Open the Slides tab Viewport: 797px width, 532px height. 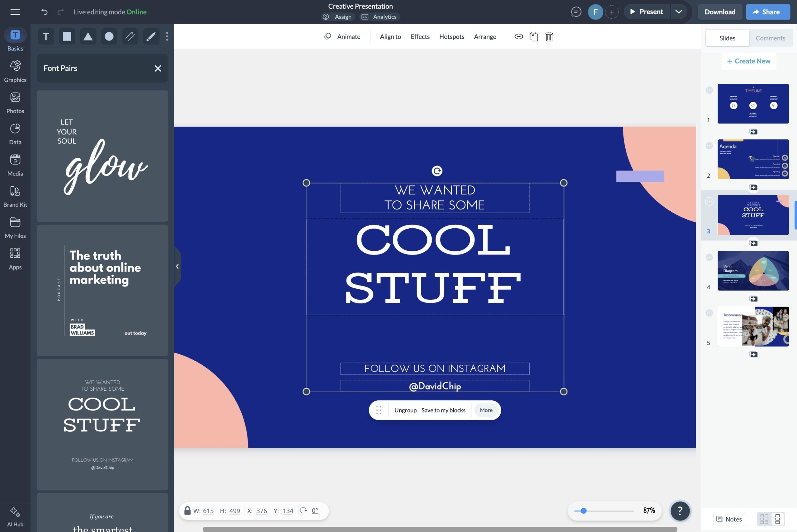pyautogui.click(x=727, y=38)
